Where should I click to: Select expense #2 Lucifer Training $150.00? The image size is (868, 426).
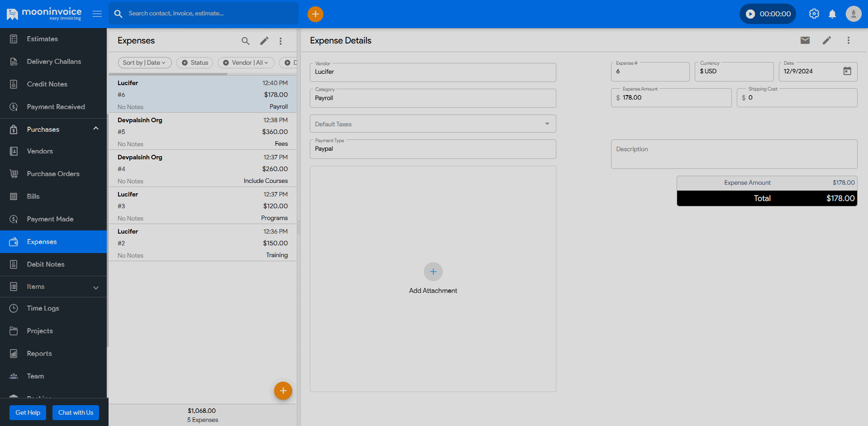tap(203, 243)
